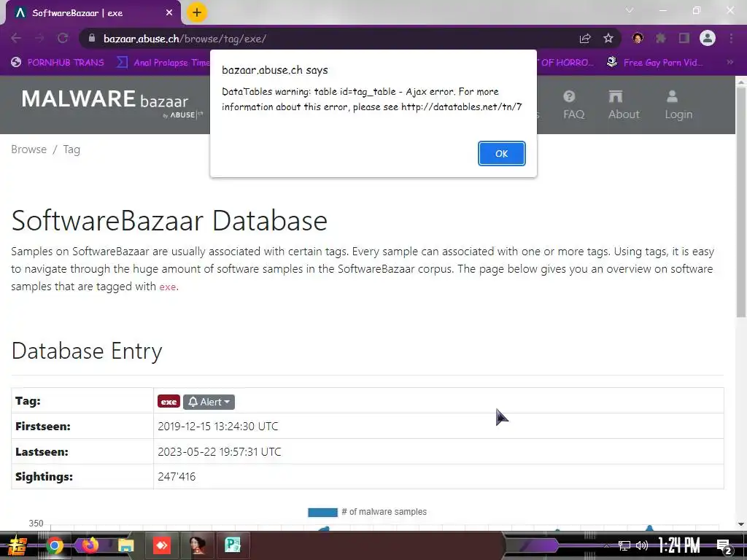The image size is (747, 560).
Task: Open the portrait thumbnail app on taskbar
Action: point(197,545)
